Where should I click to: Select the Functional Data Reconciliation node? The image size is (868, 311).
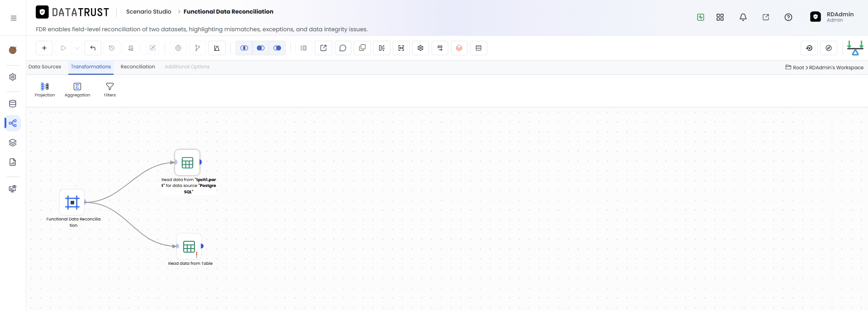tap(72, 202)
